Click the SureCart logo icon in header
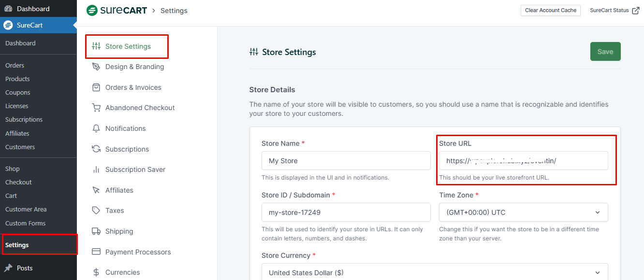This screenshot has height=280, width=644. point(92,10)
